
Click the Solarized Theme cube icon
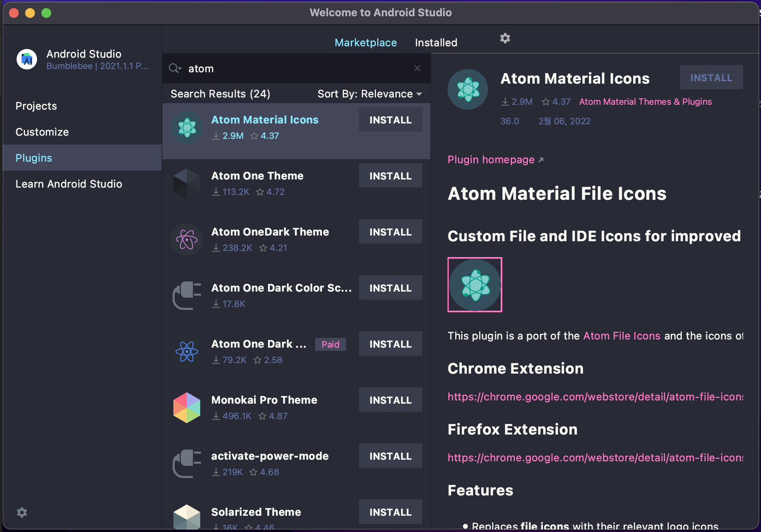click(x=187, y=517)
